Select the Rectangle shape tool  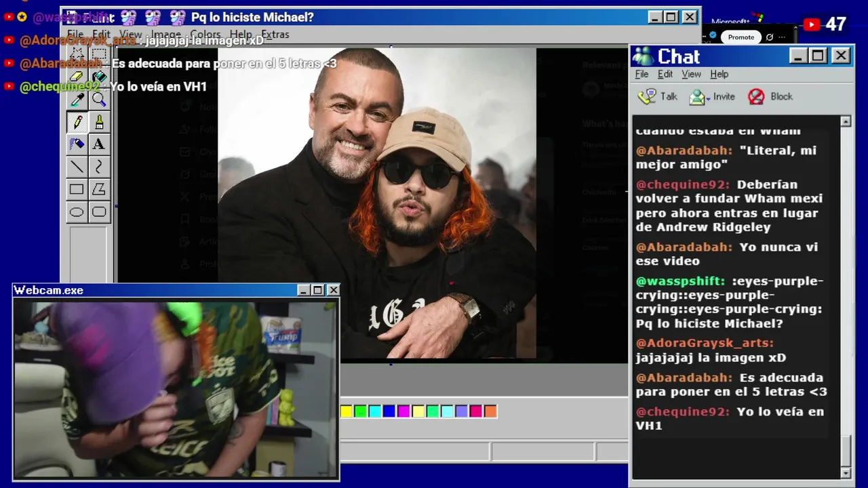[77, 189]
